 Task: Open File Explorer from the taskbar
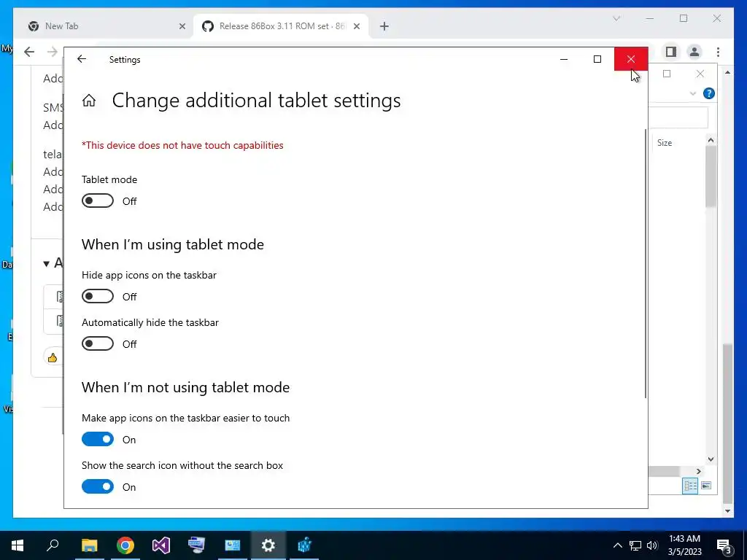click(x=89, y=545)
